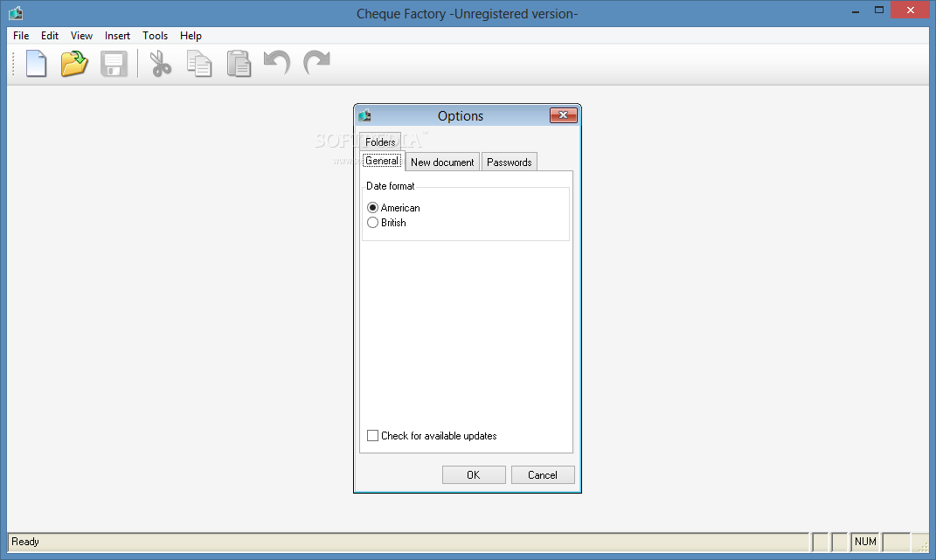Screen dimensions: 936x560
Task: Click the Ready status bar text
Action: click(x=25, y=542)
